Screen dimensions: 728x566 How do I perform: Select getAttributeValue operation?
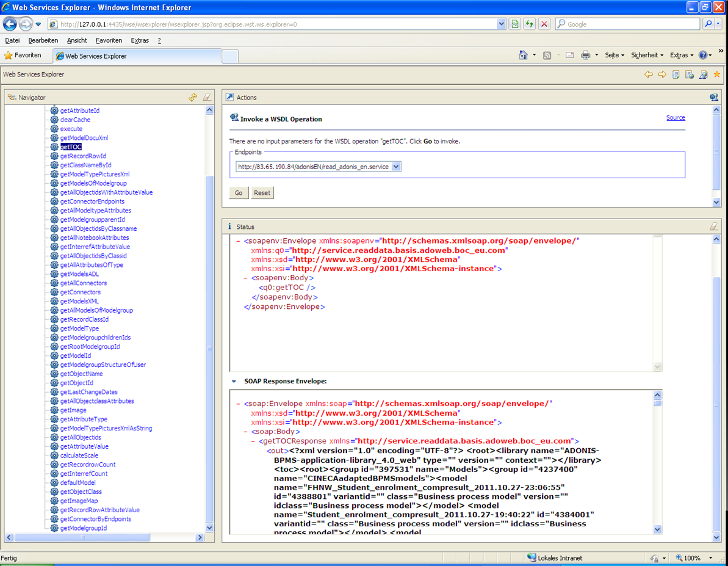click(84, 446)
